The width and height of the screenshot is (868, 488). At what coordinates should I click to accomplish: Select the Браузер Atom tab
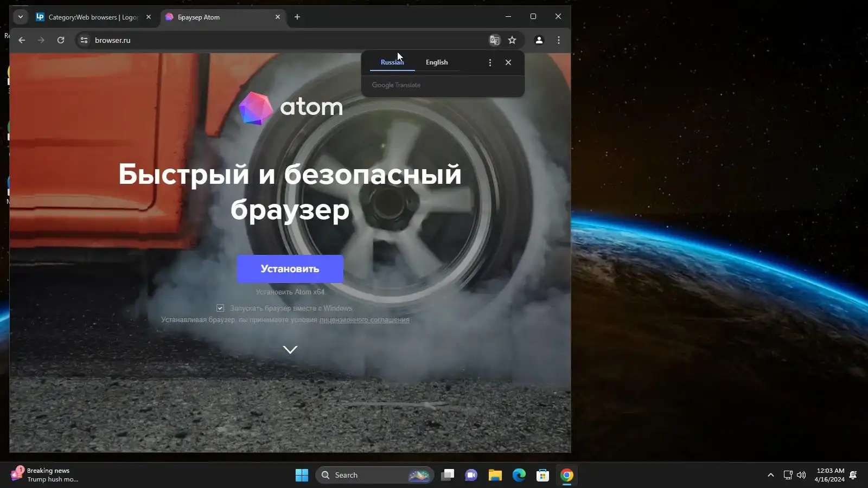(x=222, y=17)
